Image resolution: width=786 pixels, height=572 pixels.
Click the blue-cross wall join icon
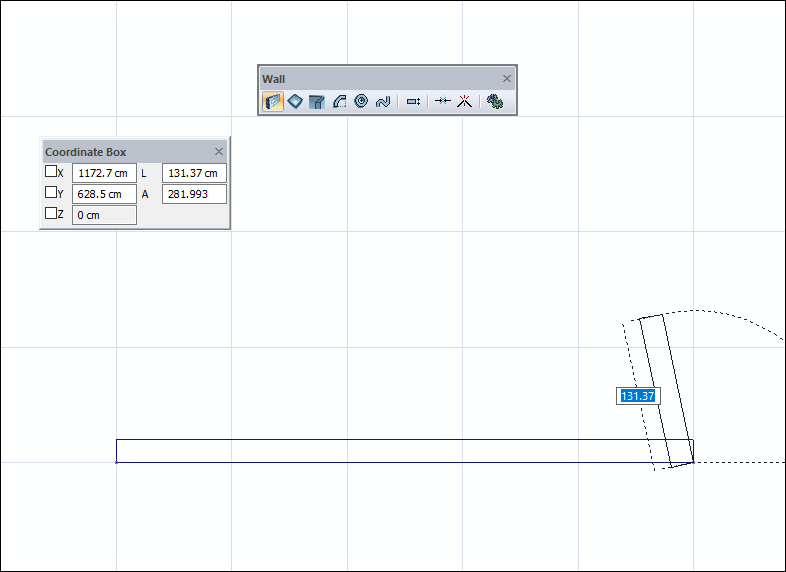[x=443, y=102]
